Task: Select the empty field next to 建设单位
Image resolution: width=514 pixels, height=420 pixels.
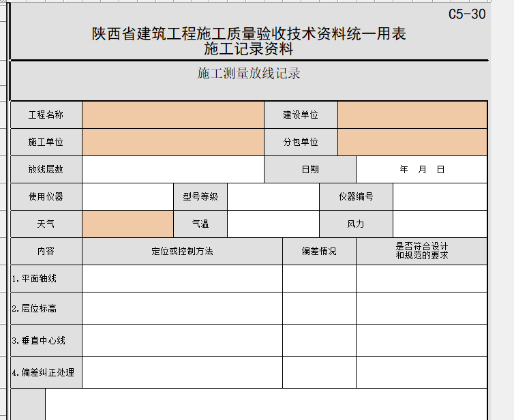Action: tap(412, 115)
